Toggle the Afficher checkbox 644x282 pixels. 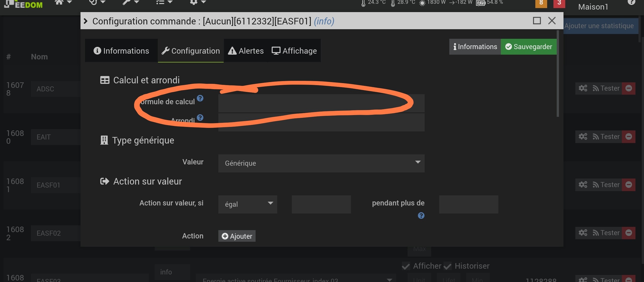click(x=406, y=266)
